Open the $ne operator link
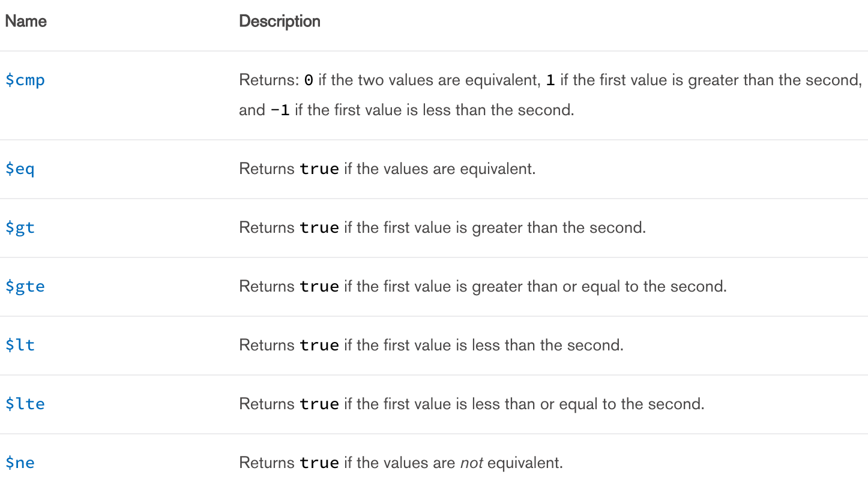Image resolution: width=868 pixels, height=480 pixels. [x=20, y=463]
